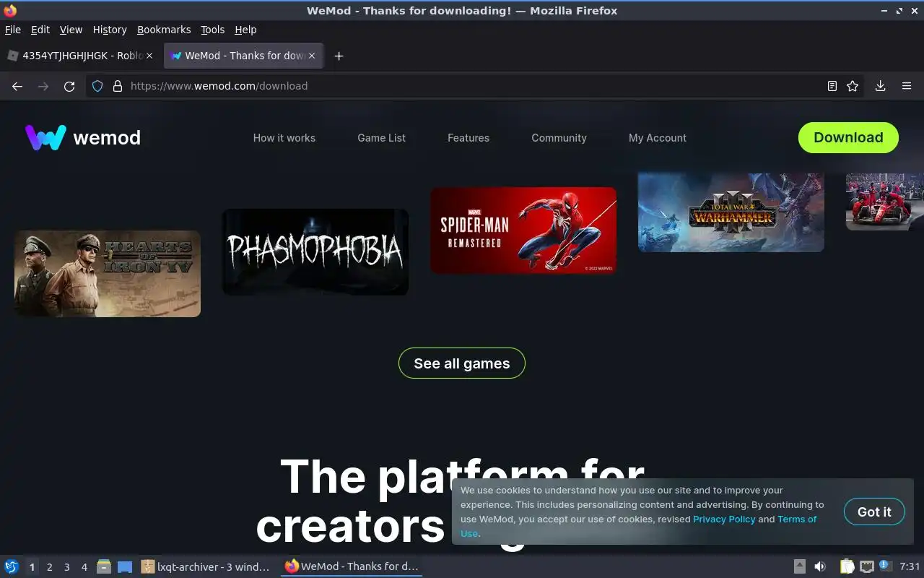924x578 pixels.
Task: Open a new tab with plus button
Action: pyautogui.click(x=339, y=56)
